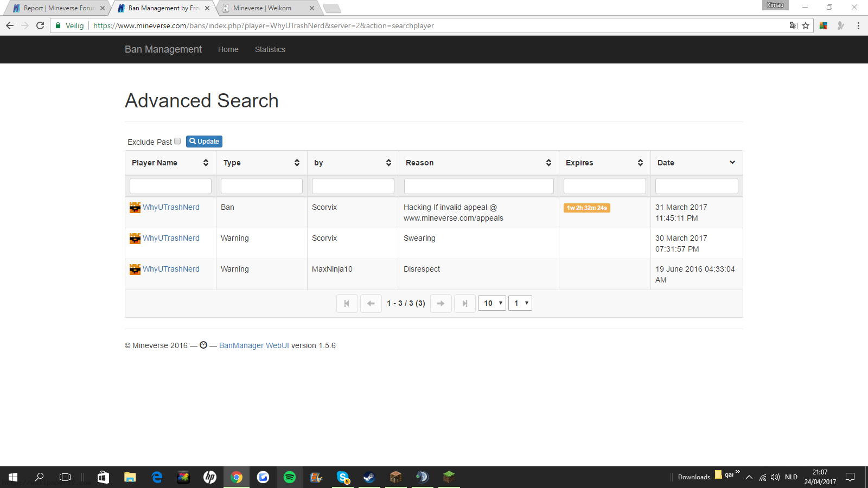Open WhyUTrashNerd link in the Swearing row

[x=171, y=238]
